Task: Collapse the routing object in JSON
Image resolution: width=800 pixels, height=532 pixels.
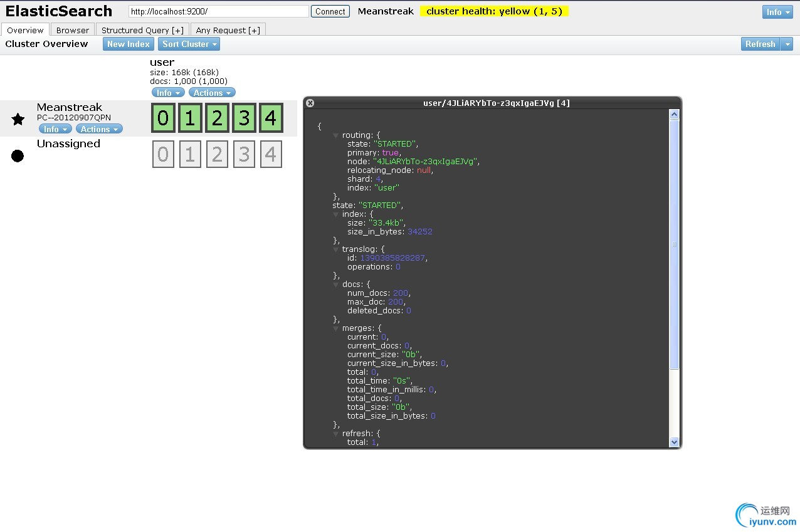Action: pyautogui.click(x=336, y=135)
